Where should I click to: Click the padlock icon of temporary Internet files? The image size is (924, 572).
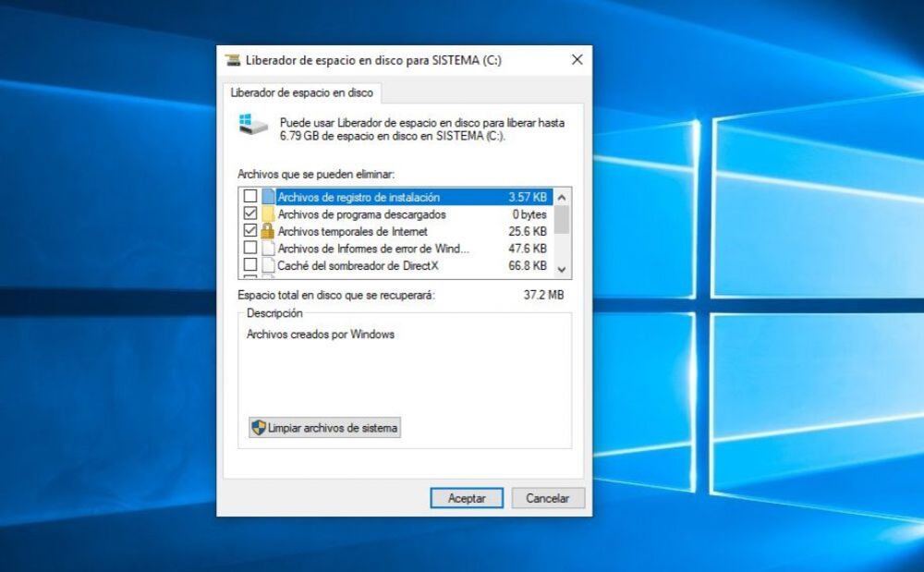[x=268, y=231]
